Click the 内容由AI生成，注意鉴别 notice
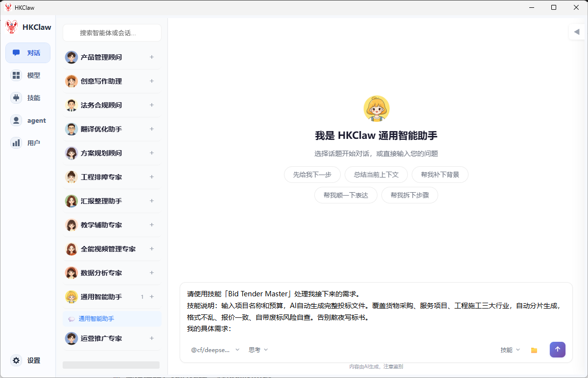 (376, 366)
